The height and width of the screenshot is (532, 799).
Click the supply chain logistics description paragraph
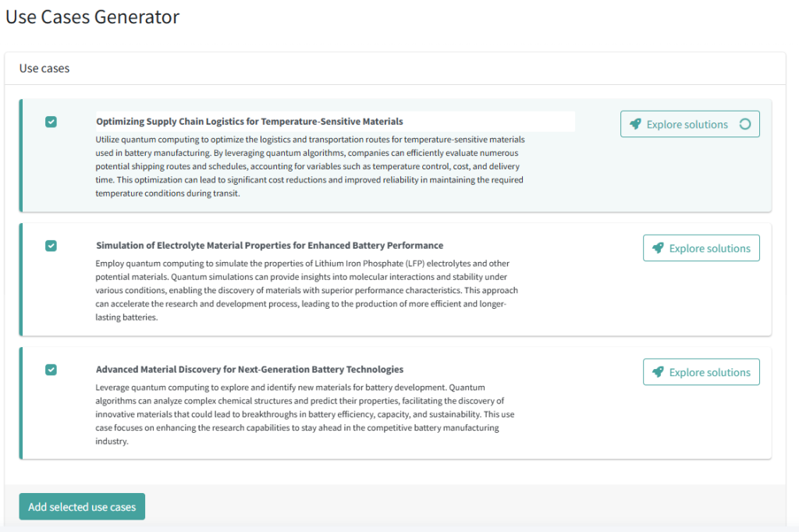click(310, 167)
